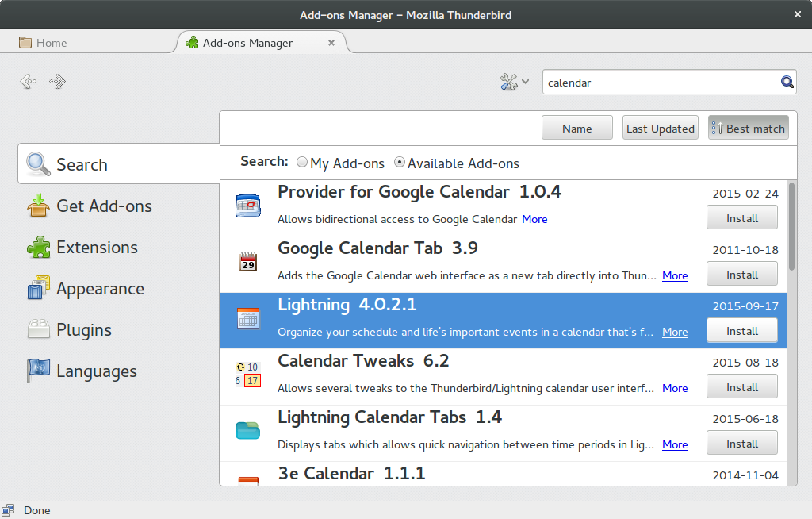
Task: Sort results by Best match
Action: coord(749,128)
